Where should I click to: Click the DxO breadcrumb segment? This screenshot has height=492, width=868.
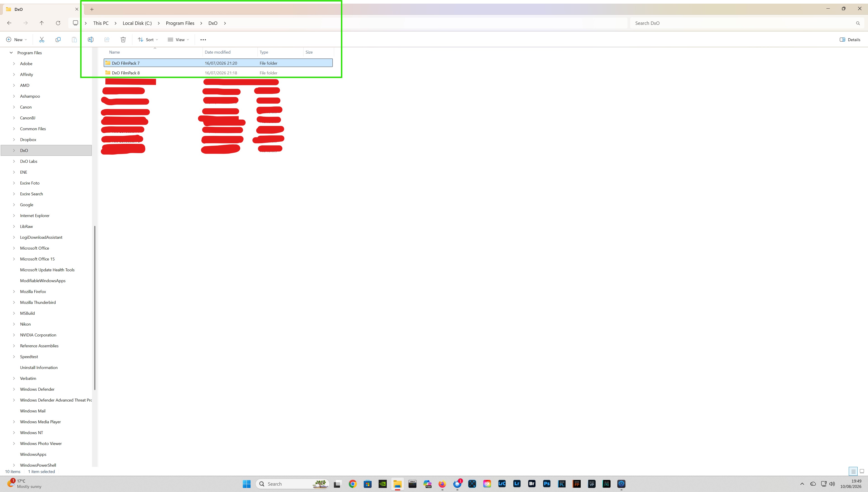click(x=213, y=23)
